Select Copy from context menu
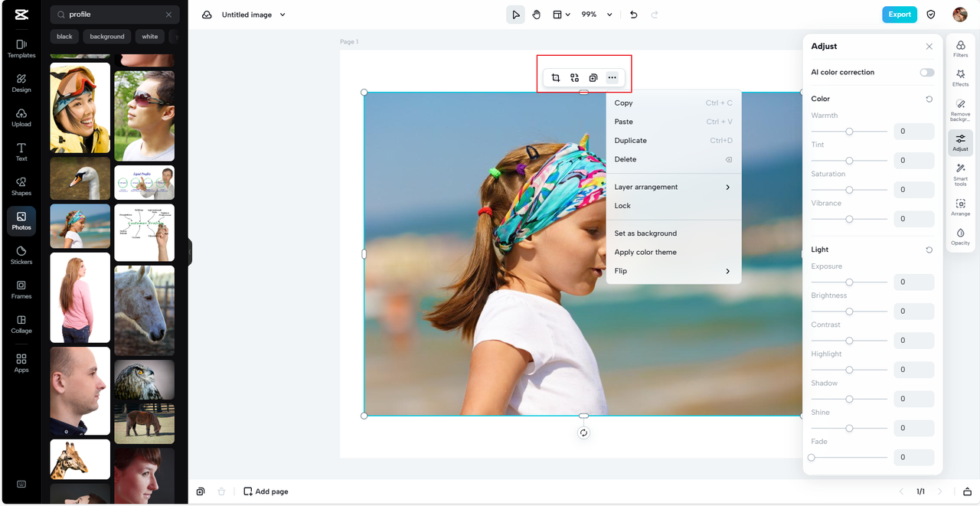This screenshot has width=980, height=506. (x=672, y=103)
